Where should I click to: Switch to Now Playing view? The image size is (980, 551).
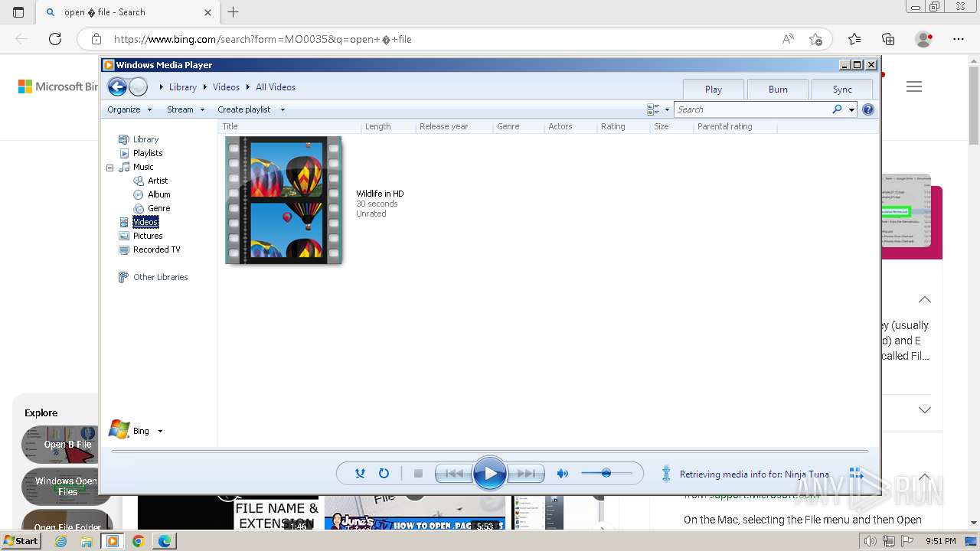(856, 474)
